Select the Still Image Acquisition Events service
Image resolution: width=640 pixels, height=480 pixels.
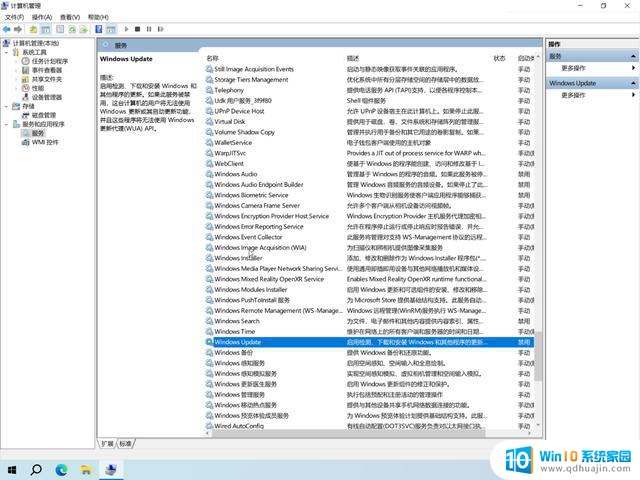coord(369,69)
